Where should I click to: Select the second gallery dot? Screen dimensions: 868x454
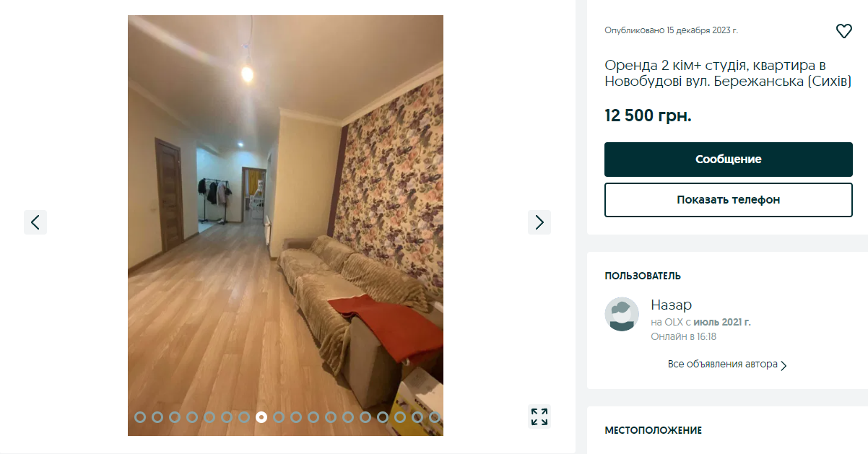[157, 416]
